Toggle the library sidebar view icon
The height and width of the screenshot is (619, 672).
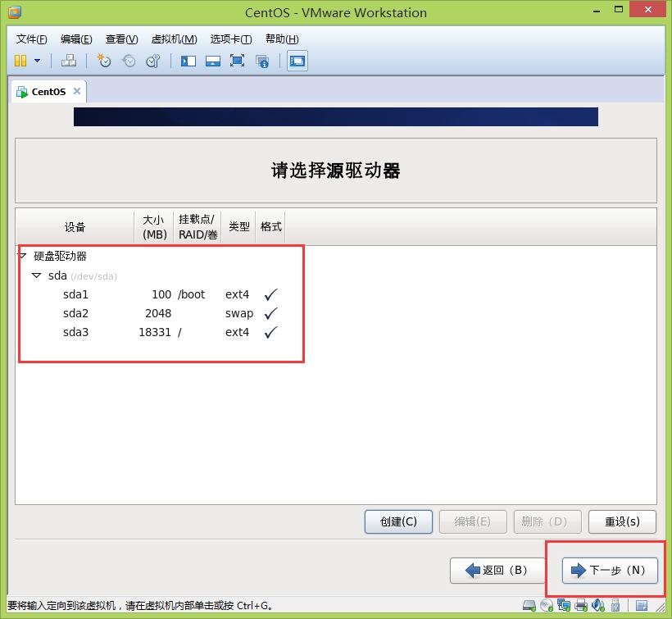(188, 61)
